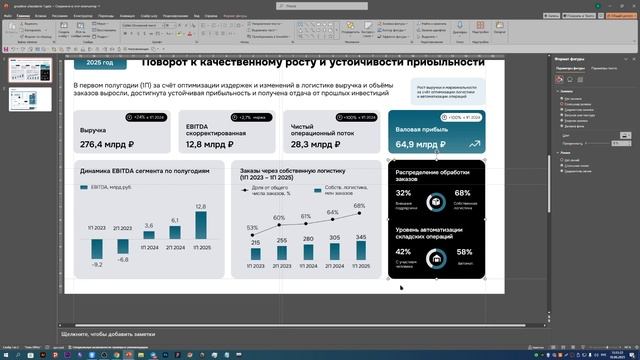Click the Find (Найти) icon
Viewport: 640px width, 360px height.
click(x=419, y=24)
